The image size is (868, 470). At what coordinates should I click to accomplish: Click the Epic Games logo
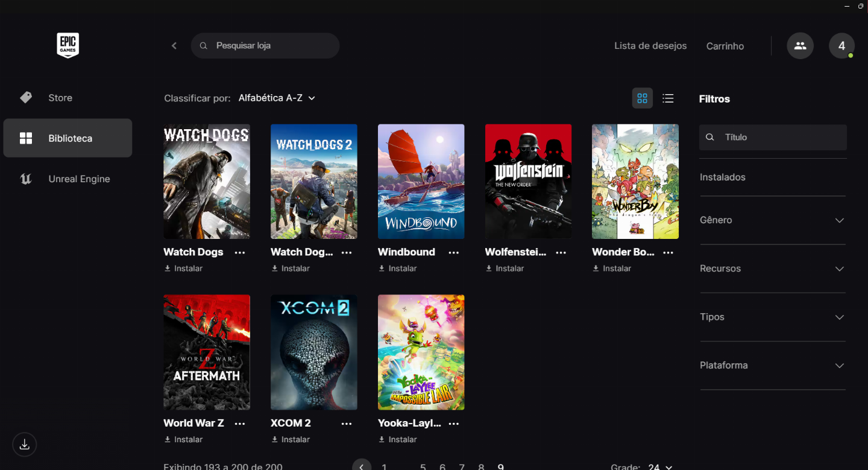coord(68,46)
